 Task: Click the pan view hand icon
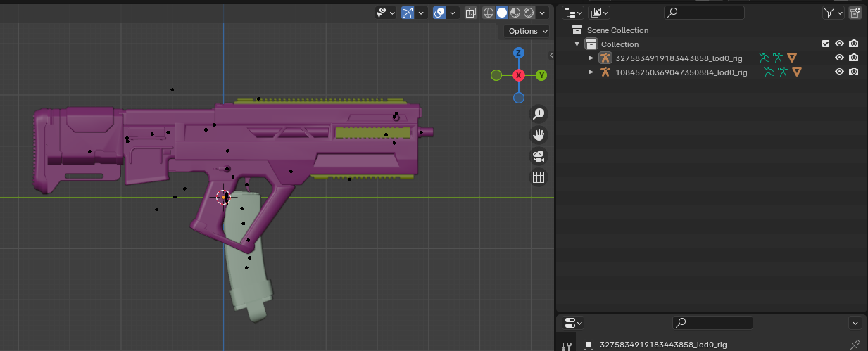click(x=539, y=134)
